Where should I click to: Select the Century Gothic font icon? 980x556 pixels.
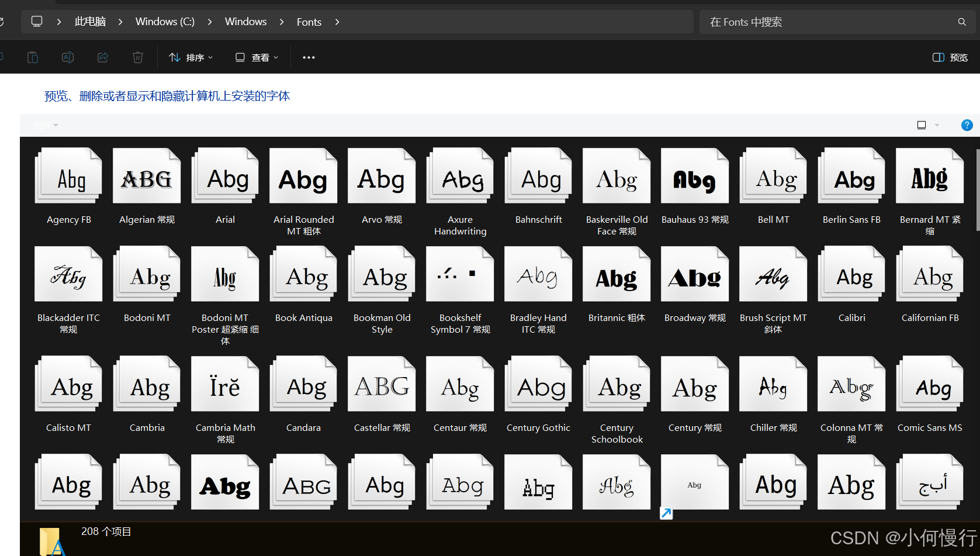(x=538, y=384)
